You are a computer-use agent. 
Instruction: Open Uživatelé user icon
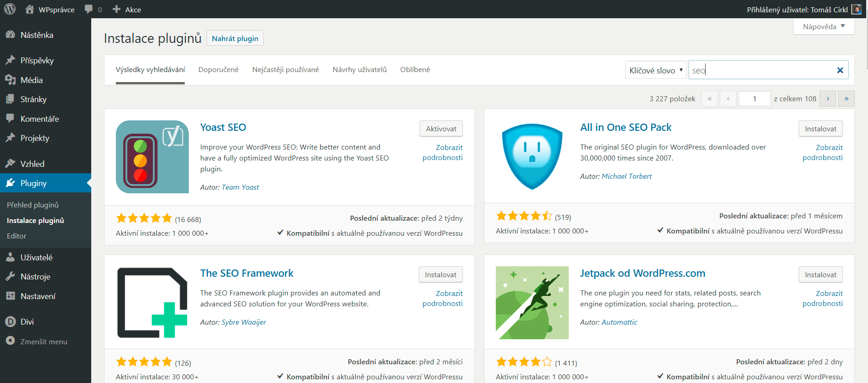[10, 257]
